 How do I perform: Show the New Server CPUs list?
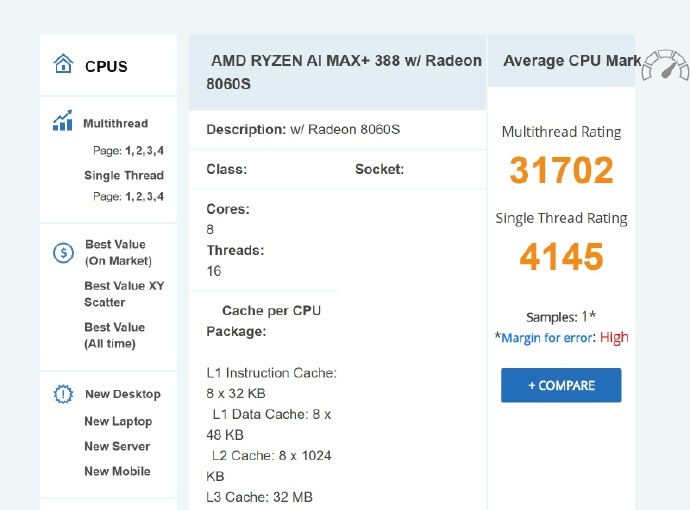(x=117, y=447)
